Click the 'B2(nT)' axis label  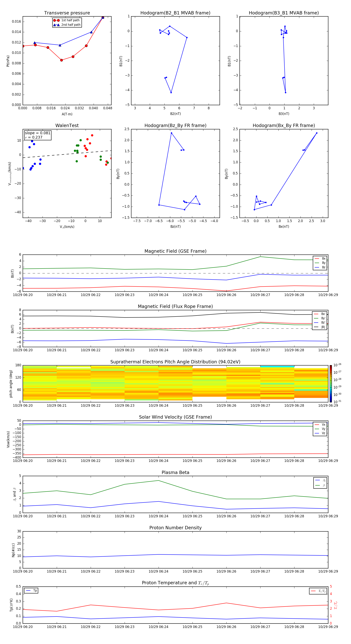[x=175, y=114]
